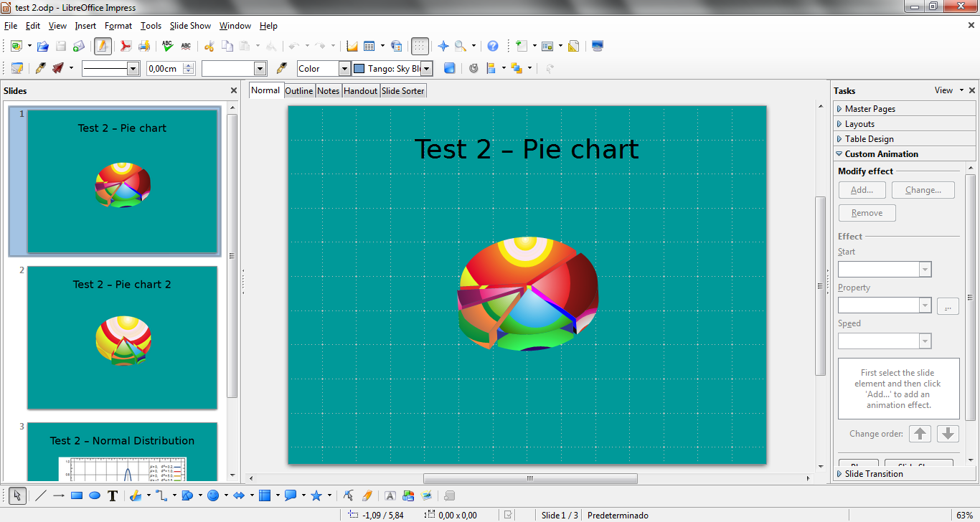980x522 pixels.
Task: Open LibreOffice Help icon
Action: point(493,46)
